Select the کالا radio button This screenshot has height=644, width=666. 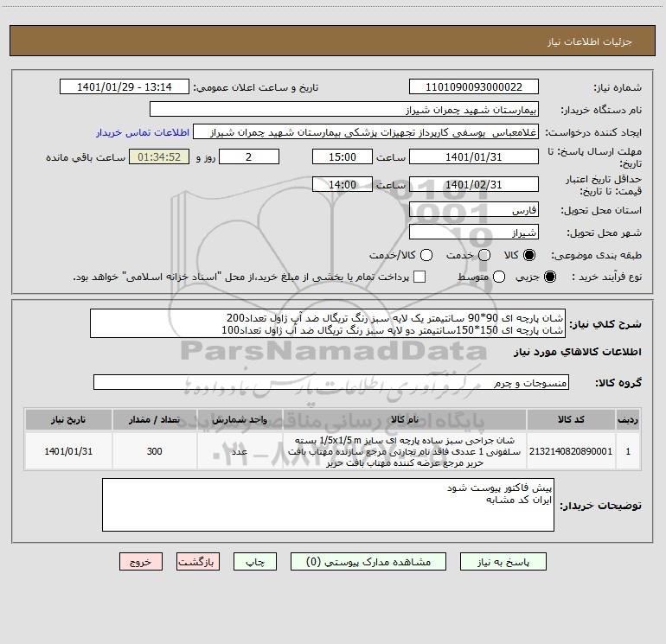click(529, 255)
